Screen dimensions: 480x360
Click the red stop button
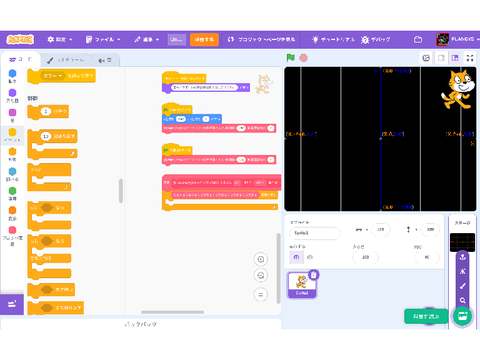[303, 58]
